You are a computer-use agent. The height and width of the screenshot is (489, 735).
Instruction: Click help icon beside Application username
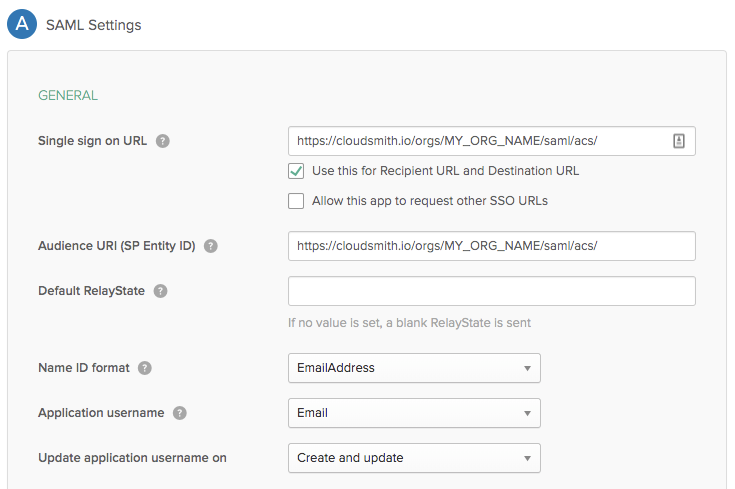179,413
